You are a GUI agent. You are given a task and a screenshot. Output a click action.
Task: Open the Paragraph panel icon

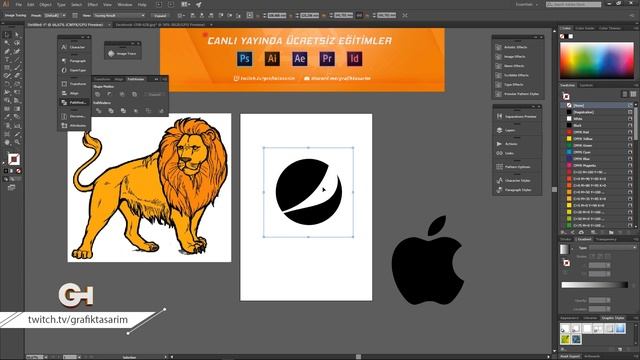(64, 61)
